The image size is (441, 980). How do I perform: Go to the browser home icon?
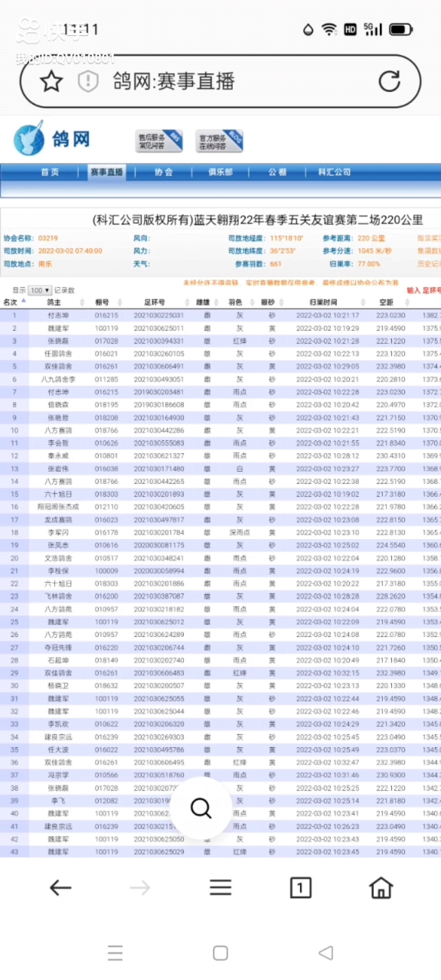[x=381, y=887]
